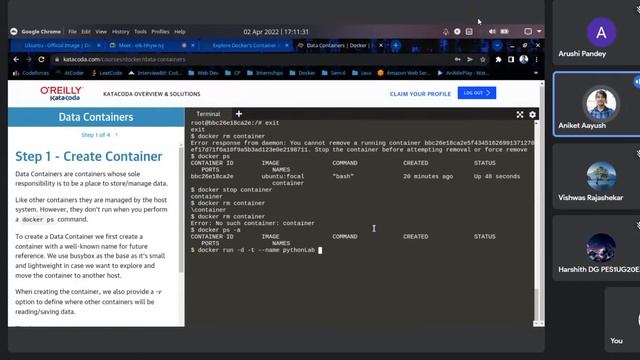Open the Java bookmarks folder

pos(362,73)
